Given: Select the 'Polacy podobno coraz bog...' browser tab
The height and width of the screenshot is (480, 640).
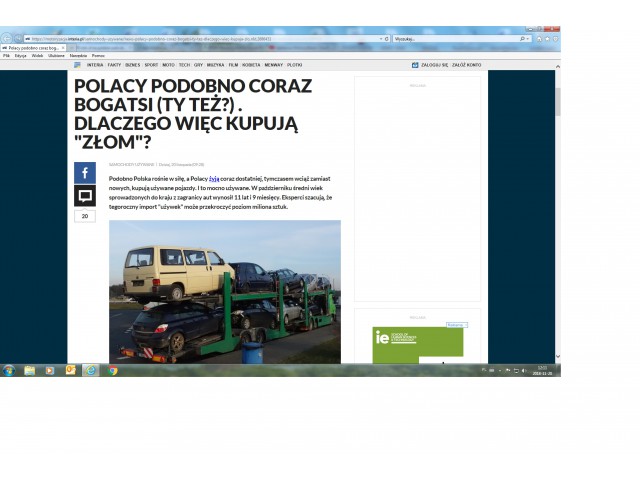Looking at the screenshot, I should (32, 47).
